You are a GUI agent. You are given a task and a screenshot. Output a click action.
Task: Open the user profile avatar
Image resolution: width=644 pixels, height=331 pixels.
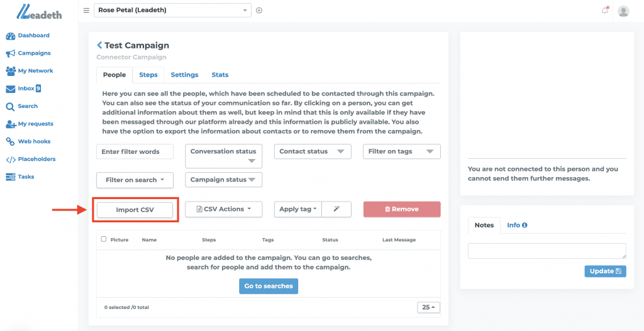[623, 11]
